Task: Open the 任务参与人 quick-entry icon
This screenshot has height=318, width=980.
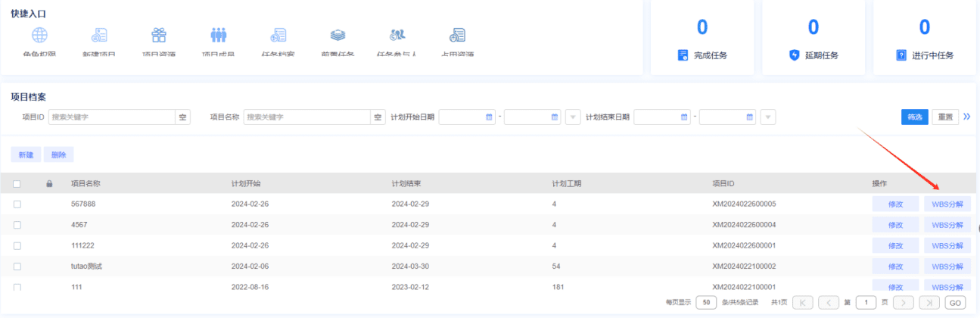Action: point(397,35)
